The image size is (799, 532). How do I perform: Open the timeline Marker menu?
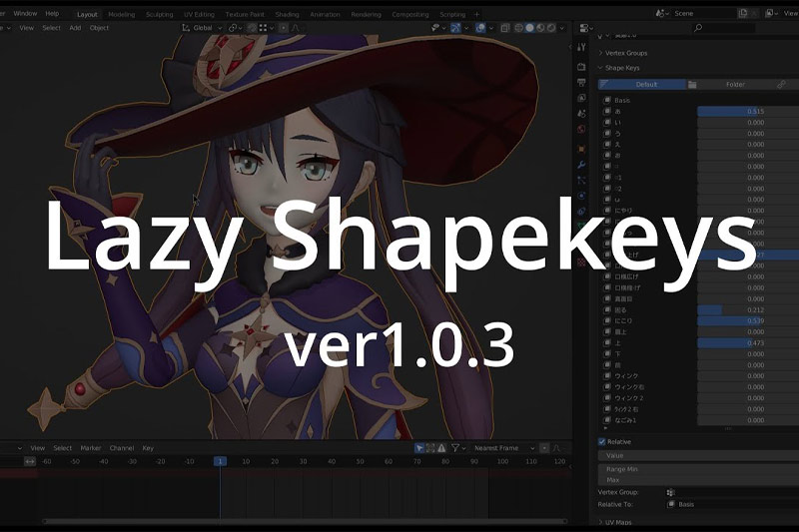tap(91, 448)
